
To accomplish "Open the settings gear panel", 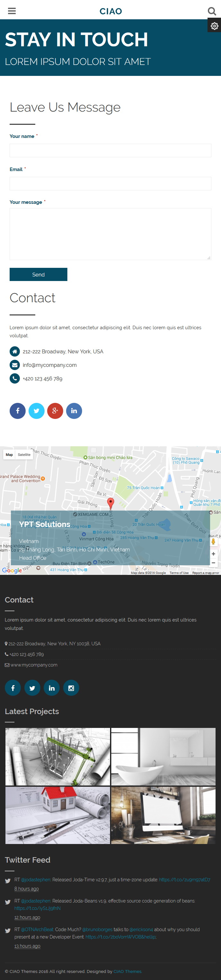I will point(214,26).
